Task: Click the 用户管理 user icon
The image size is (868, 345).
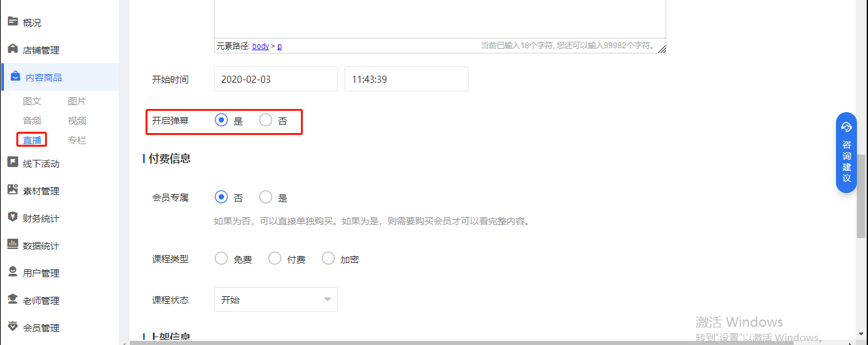Action: click(12, 272)
